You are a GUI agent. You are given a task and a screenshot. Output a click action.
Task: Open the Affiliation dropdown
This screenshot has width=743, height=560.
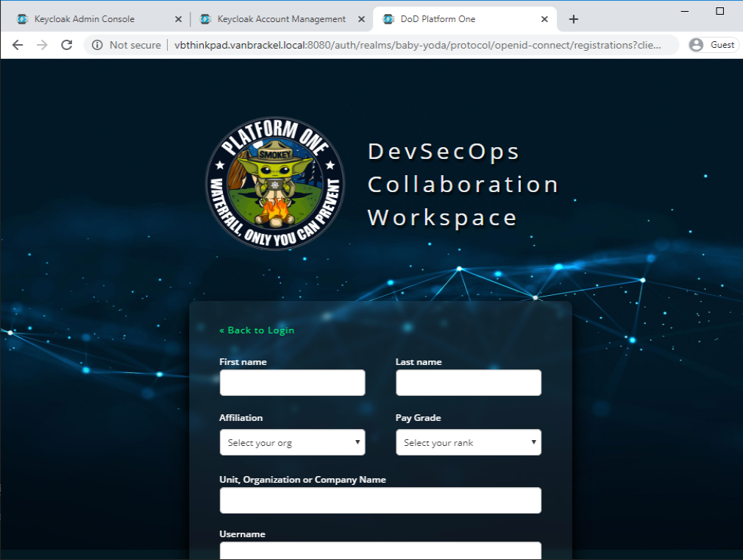[292, 442]
